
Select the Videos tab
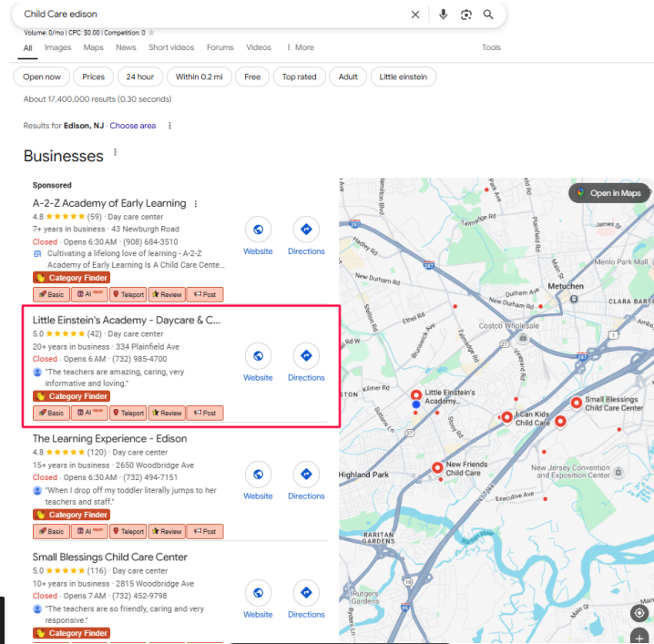click(x=259, y=47)
